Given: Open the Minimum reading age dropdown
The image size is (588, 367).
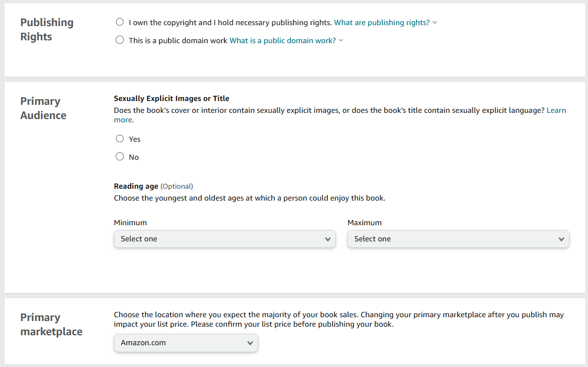Looking at the screenshot, I should [225, 239].
